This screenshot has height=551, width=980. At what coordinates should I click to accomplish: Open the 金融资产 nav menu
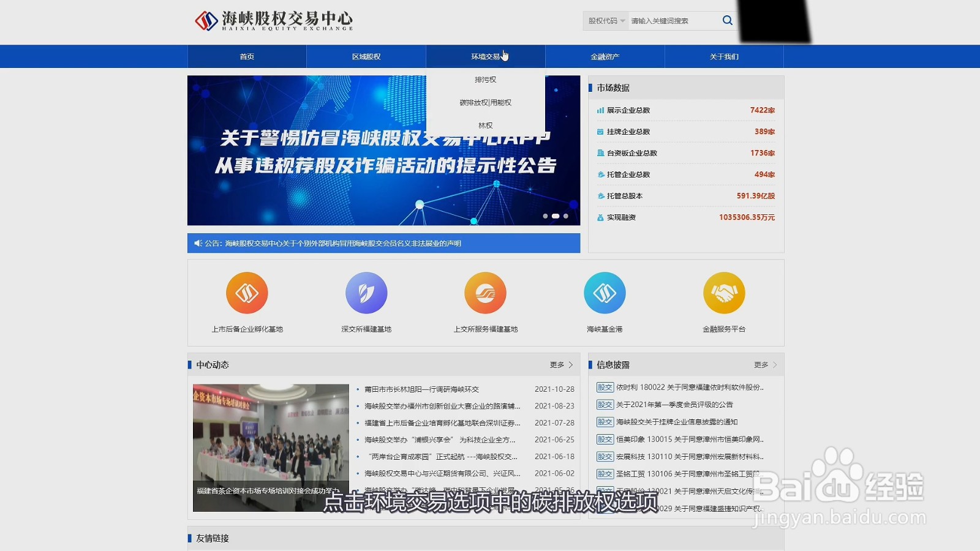(605, 56)
